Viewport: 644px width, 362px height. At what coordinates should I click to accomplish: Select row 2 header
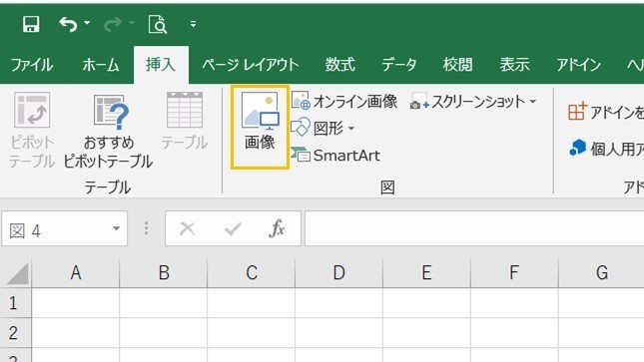(15, 333)
